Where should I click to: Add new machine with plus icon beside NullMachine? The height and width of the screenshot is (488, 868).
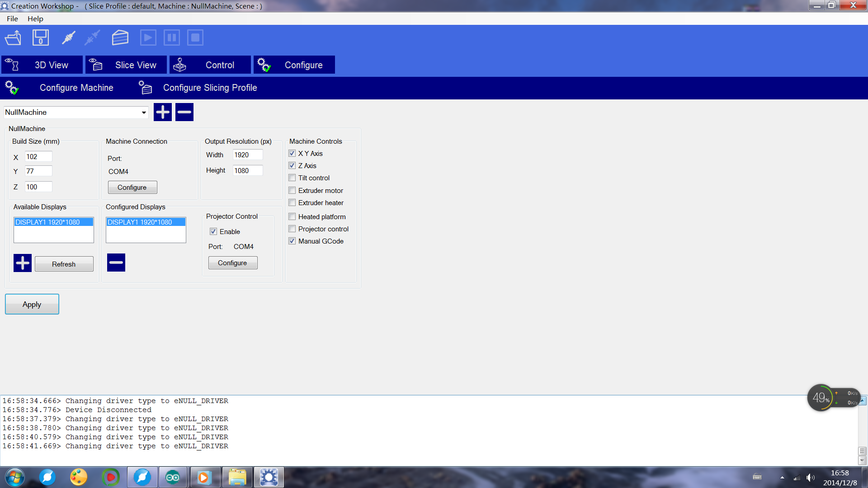[x=163, y=112]
